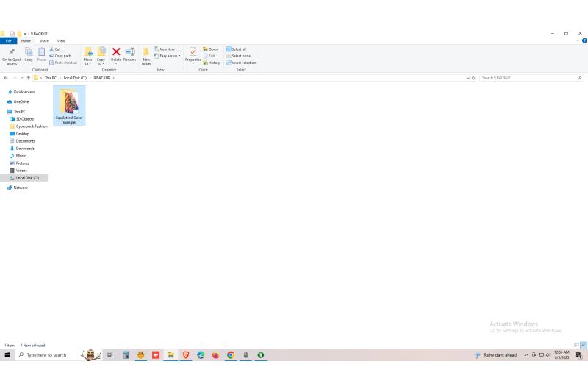Open Brave browser from the taskbar
Image resolution: width=588 pixels, height=392 pixels.
(x=186, y=355)
